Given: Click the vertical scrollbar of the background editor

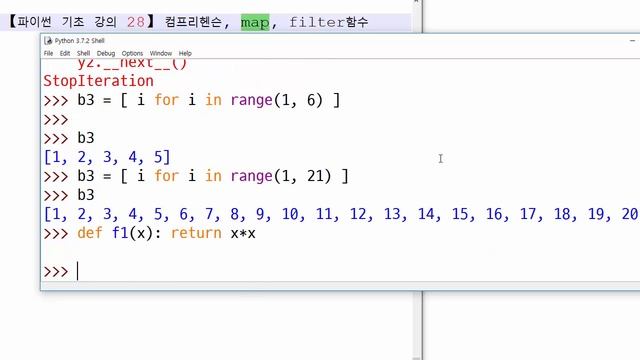Looking at the screenshot, I should pos(416,324).
